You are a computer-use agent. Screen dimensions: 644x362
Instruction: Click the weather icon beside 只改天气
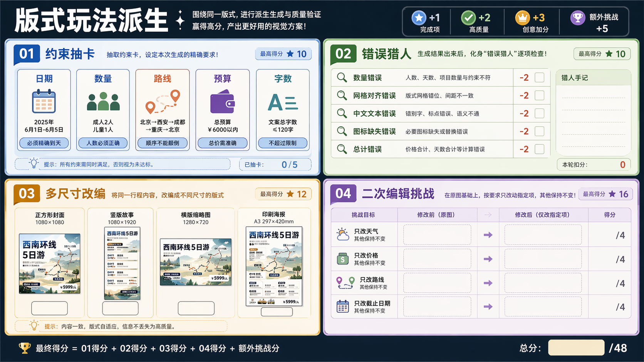(342, 234)
